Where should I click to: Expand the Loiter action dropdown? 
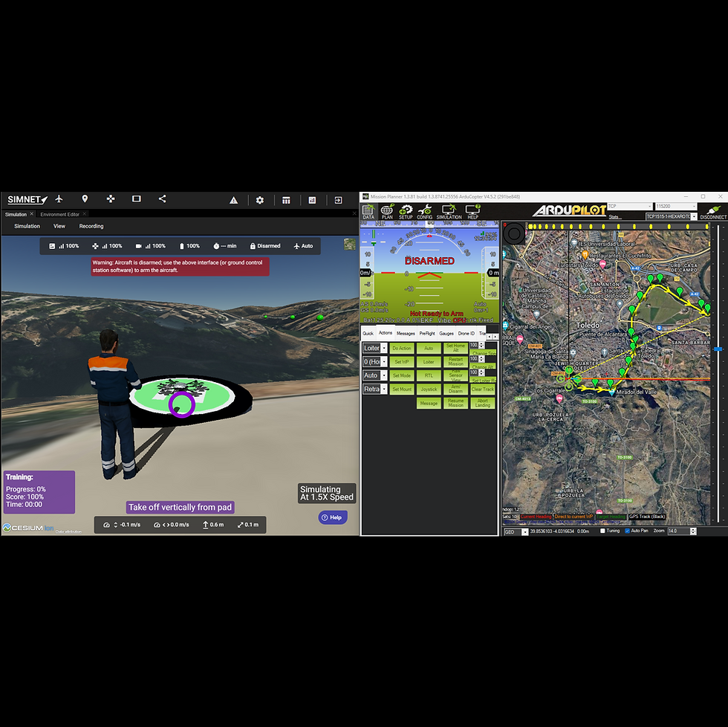point(384,348)
